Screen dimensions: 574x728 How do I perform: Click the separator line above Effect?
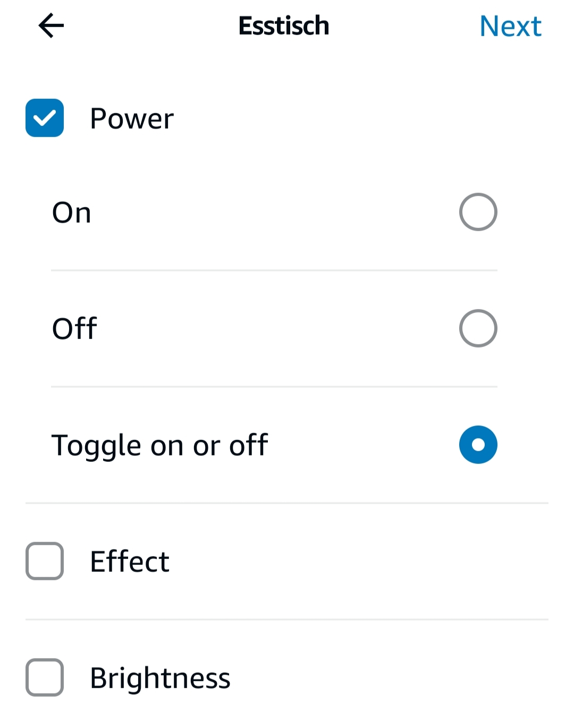pyautogui.click(x=287, y=503)
